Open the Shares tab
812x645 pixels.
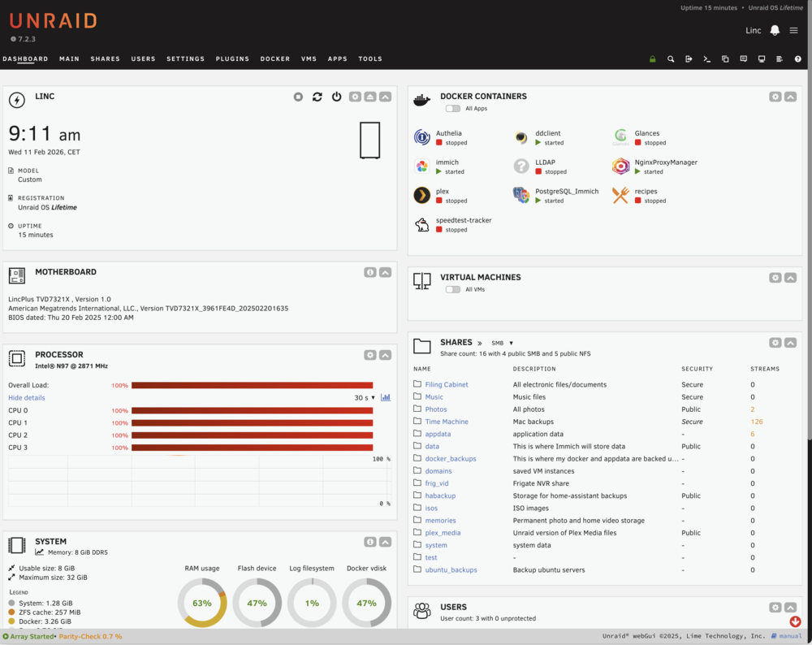(105, 59)
